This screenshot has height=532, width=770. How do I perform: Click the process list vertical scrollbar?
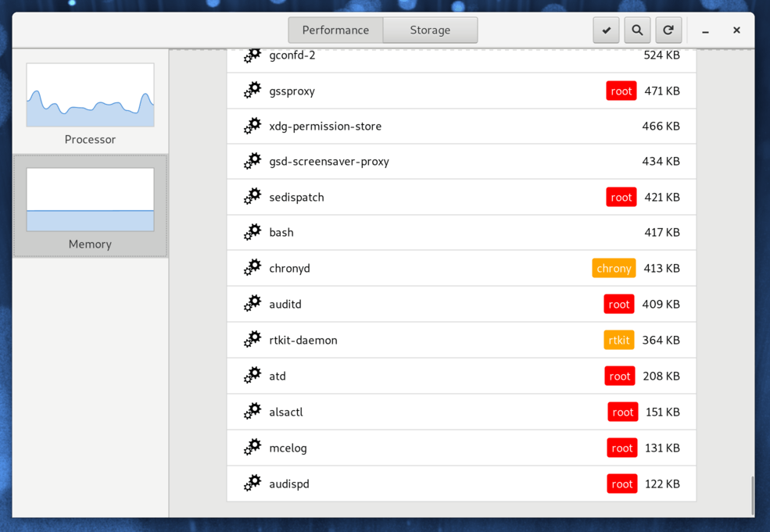752,496
